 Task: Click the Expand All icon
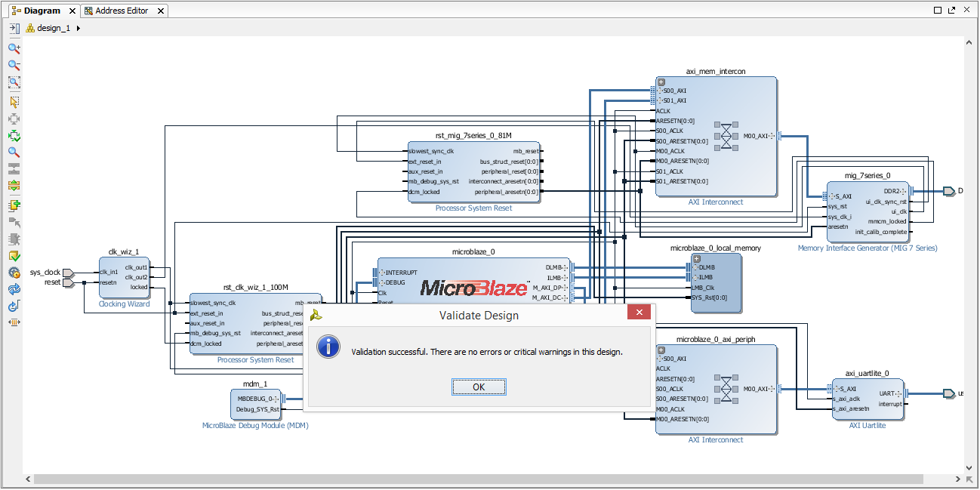14,186
